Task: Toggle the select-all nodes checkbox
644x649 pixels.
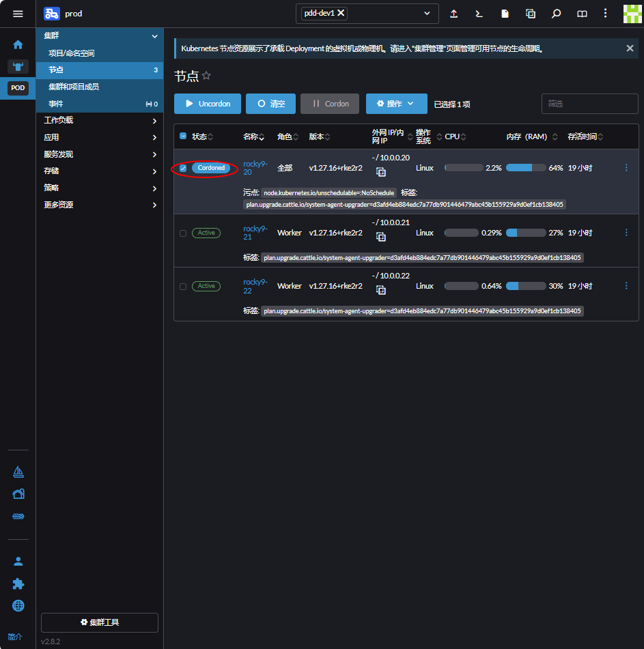Action: click(x=183, y=136)
